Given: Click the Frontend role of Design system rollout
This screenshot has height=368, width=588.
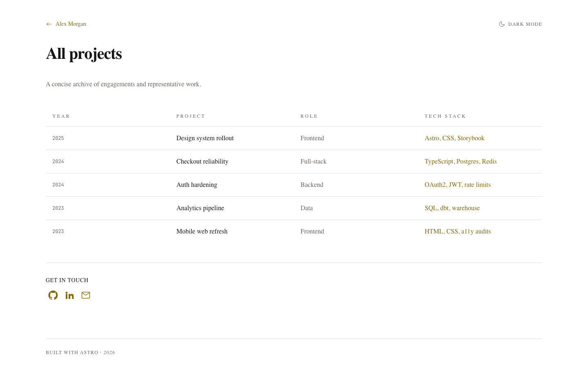Looking at the screenshot, I should [312, 138].
